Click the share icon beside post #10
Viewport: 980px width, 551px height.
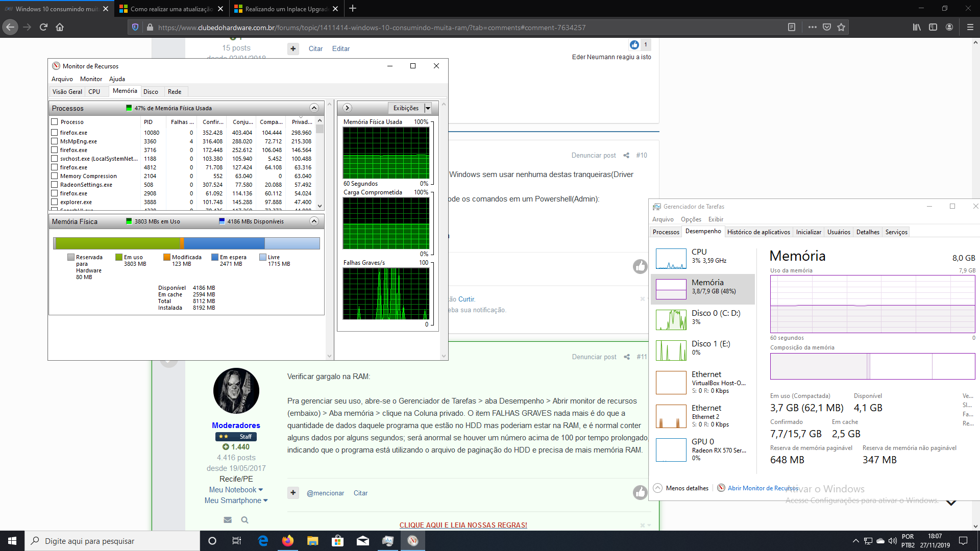click(x=626, y=156)
